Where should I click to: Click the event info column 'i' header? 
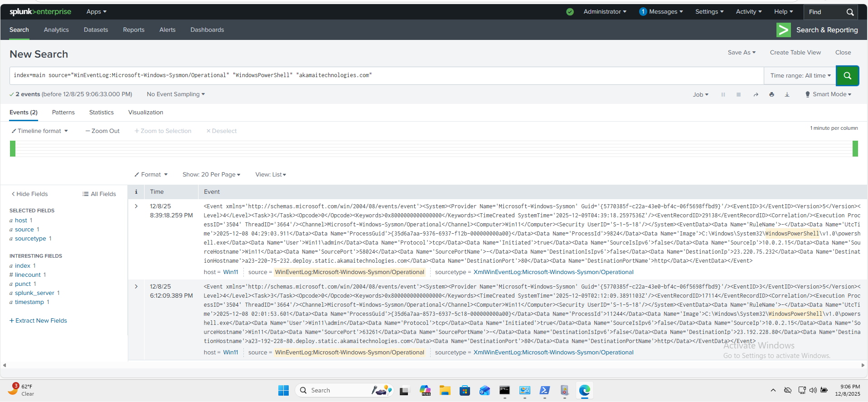(136, 192)
